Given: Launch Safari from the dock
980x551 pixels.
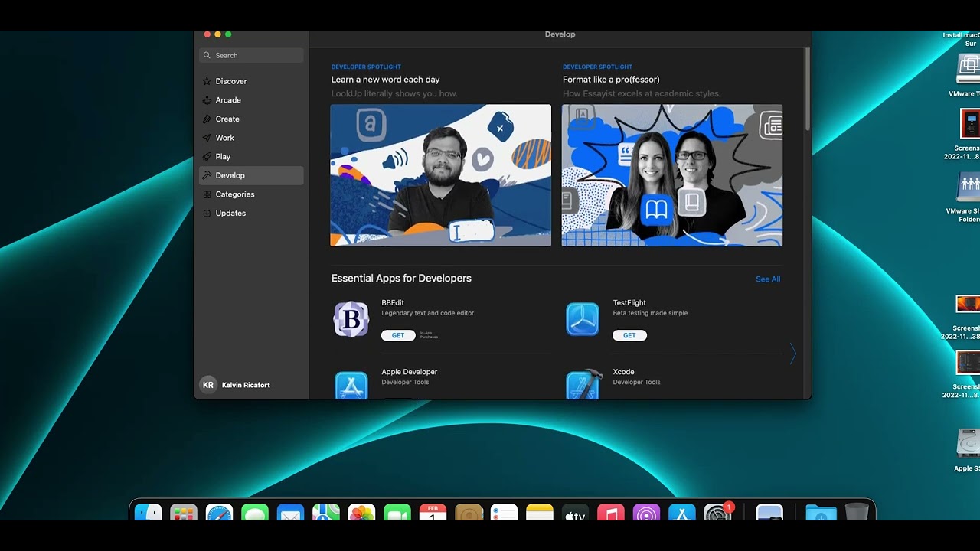Looking at the screenshot, I should click(219, 513).
